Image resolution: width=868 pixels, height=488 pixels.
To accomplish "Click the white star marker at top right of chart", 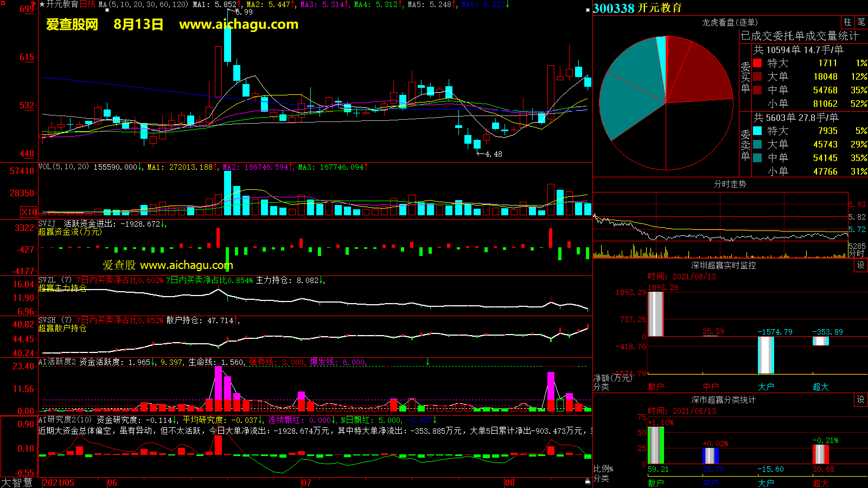I will pyautogui.click(x=588, y=10).
